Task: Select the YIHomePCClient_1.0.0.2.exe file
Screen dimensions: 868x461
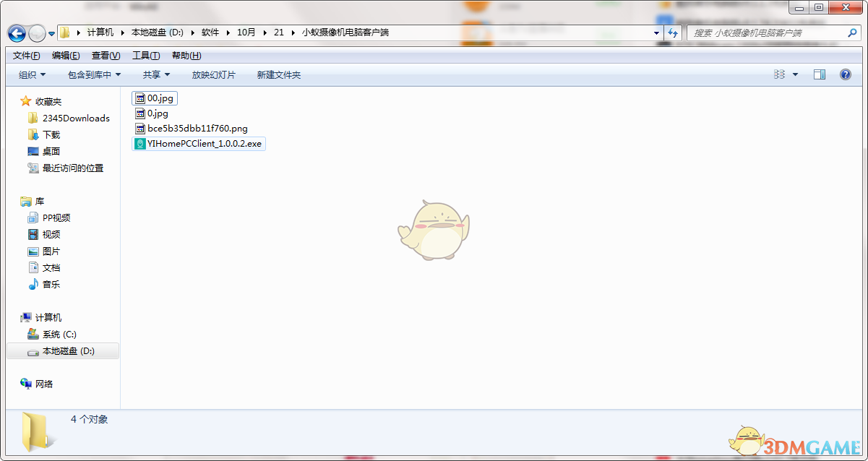Action: point(205,144)
